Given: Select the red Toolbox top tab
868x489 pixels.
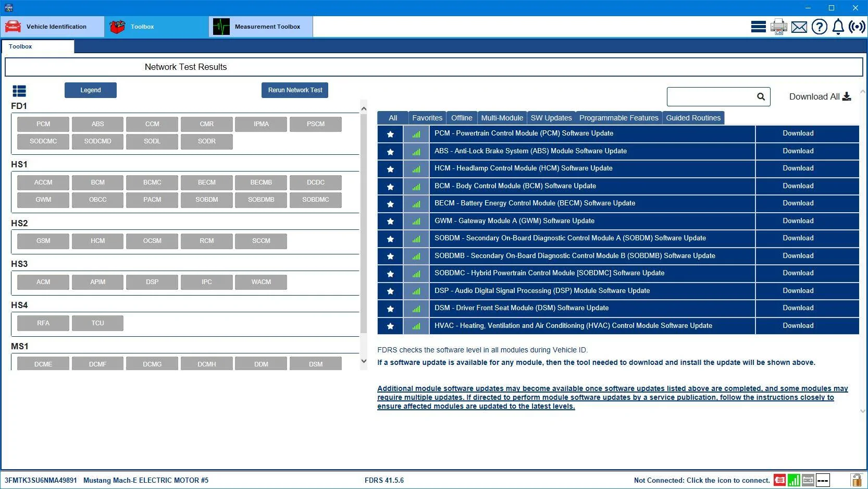Looking at the screenshot, I should click(157, 27).
